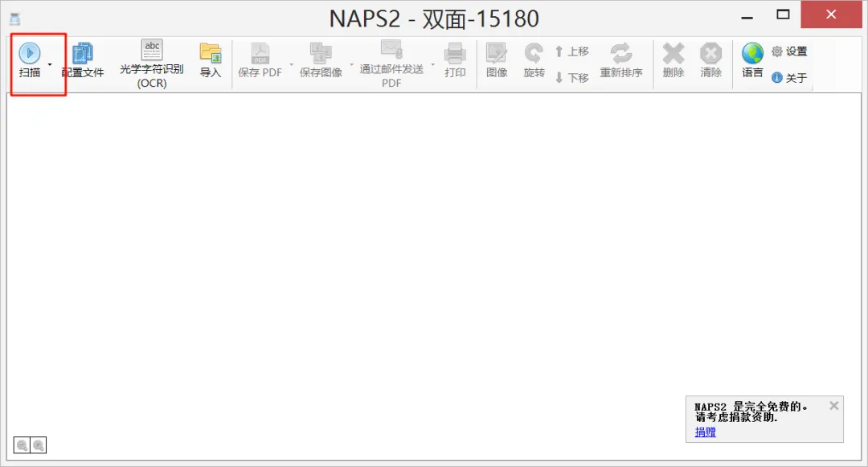The height and width of the screenshot is (467, 868).
Task: Open the 图像 editing menu
Action: pyautogui.click(x=497, y=60)
